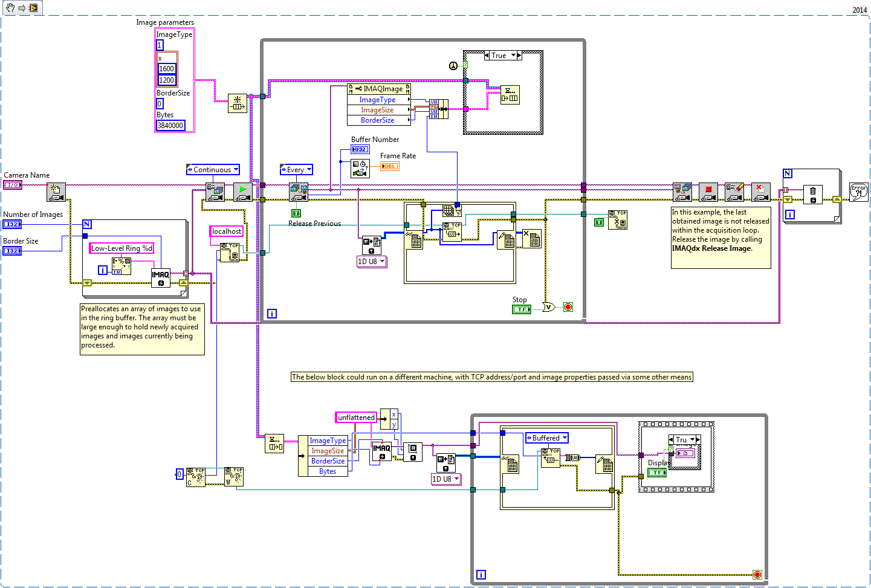
Task: Click the Camera Name I/O terminal
Action: [x=13, y=185]
